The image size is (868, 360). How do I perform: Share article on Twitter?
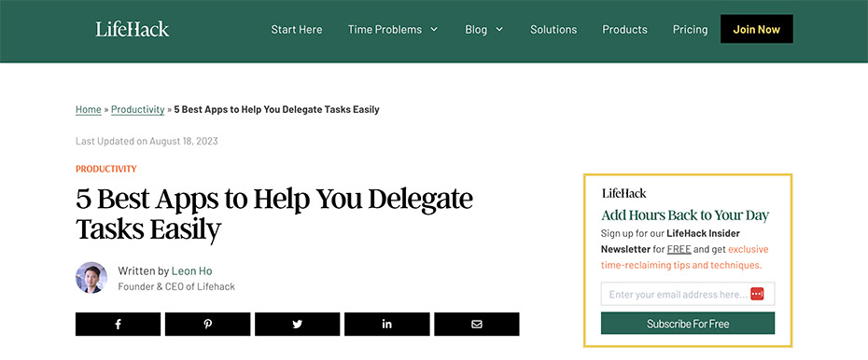tap(298, 324)
